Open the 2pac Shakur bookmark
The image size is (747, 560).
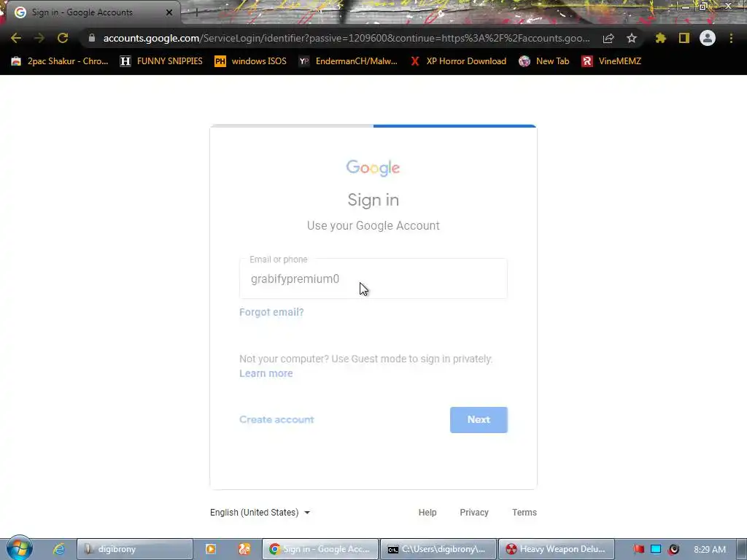click(60, 61)
